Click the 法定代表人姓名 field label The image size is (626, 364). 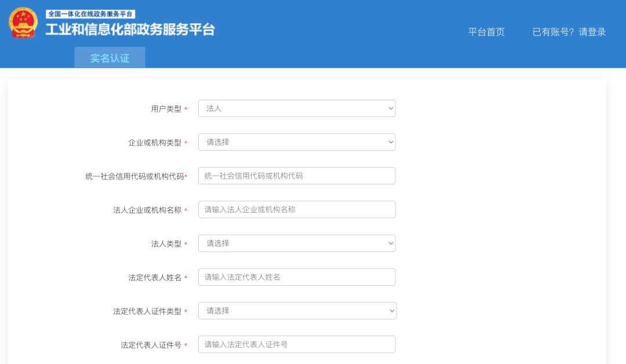(x=155, y=278)
